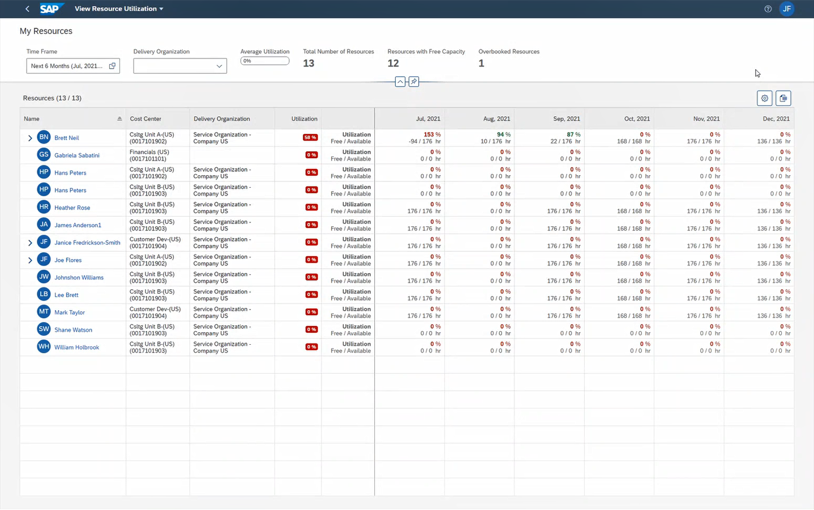Click the WH avatar icon
Viewport: 814px width, 510px height.
tap(44, 347)
